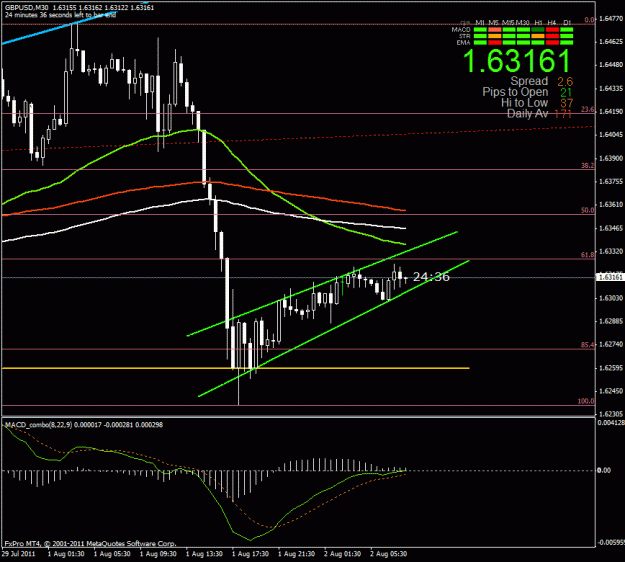Click the 38.2 Fibonacci level label
This screenshot has height=562, width=625.
click(x=588, y=165)
